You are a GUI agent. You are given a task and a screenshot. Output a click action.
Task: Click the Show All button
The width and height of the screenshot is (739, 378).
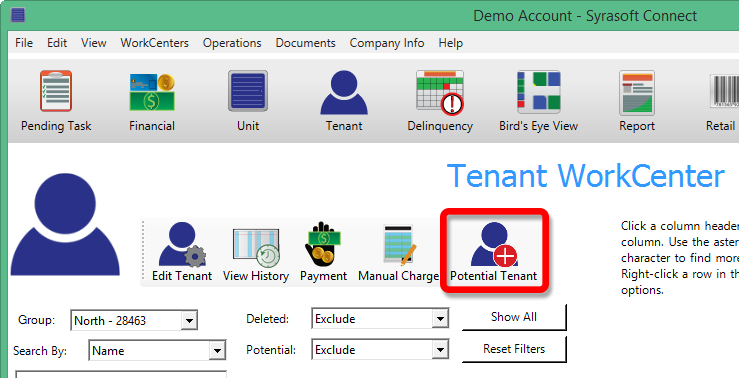tap(514, 317)
